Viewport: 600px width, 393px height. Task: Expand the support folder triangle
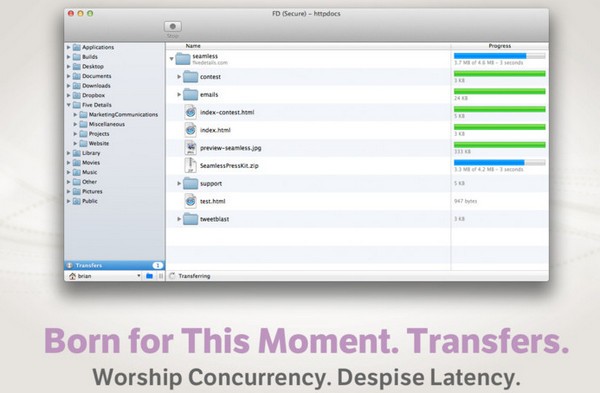(179, 184)
